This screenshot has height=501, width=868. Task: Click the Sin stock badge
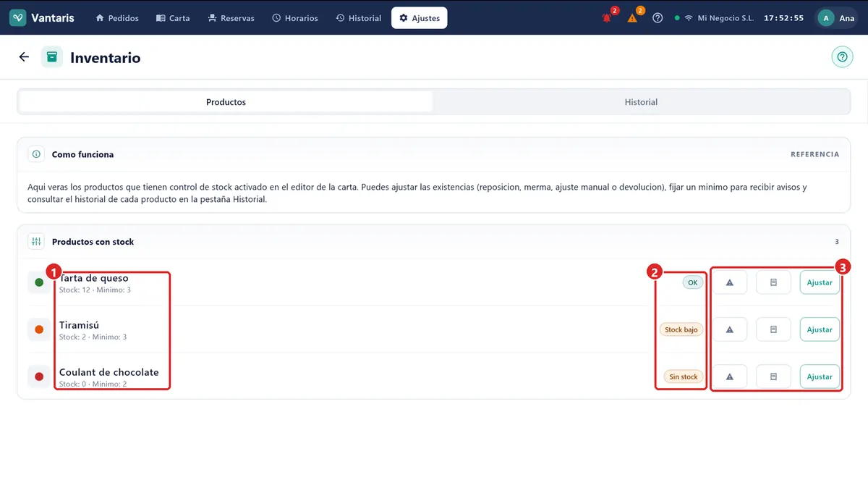[684, 376]
